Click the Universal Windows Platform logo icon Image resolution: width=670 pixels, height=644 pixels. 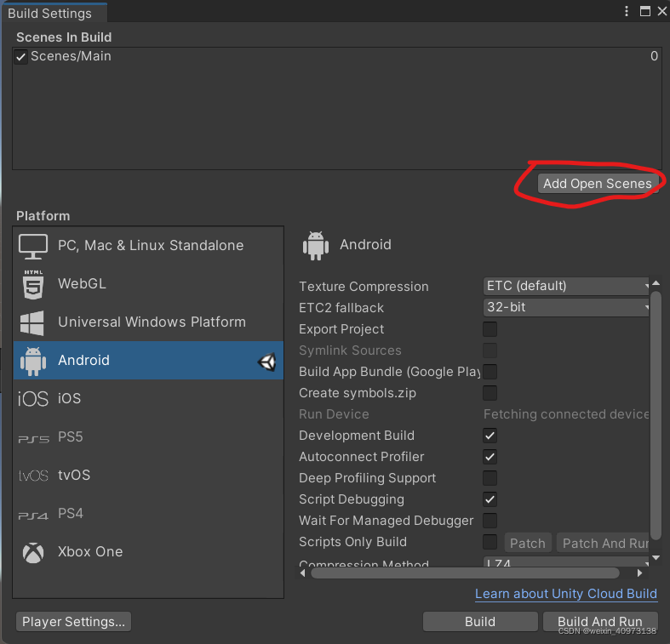(x=32, y=323)
